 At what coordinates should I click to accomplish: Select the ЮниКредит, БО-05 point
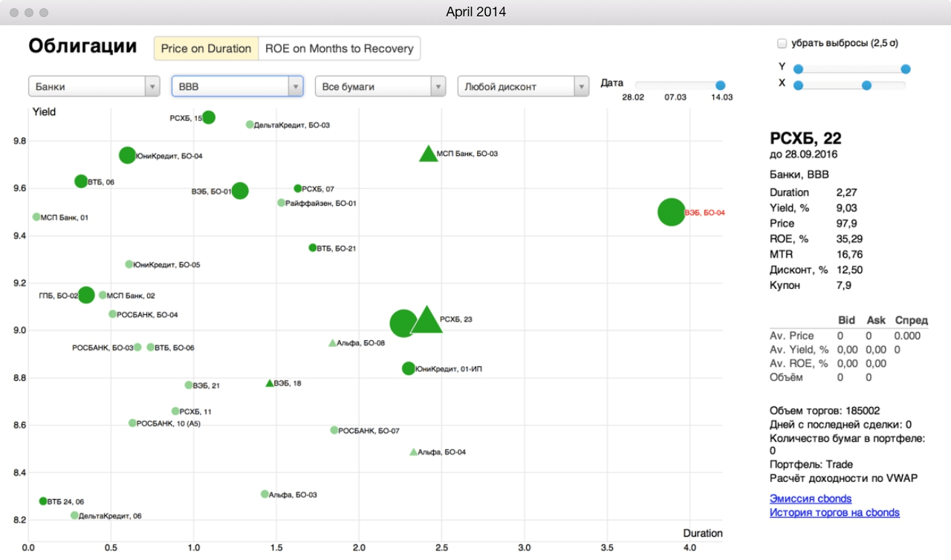pos(129,264)
